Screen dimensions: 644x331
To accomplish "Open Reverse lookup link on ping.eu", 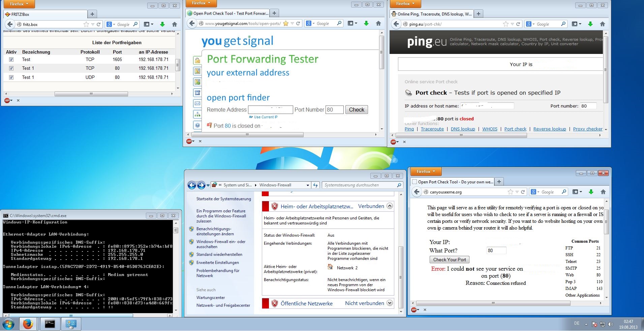I will point(550,129).
